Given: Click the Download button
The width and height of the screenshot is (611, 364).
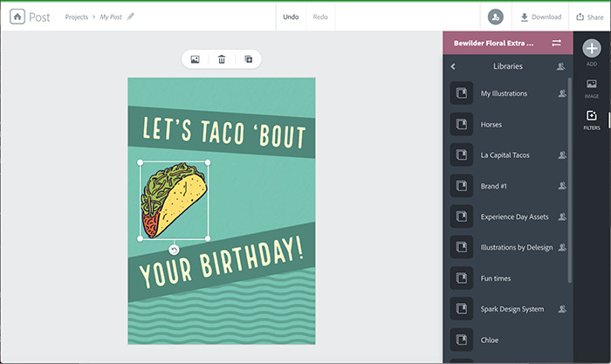Looking at the screenshot, I should tap(541, 17).
